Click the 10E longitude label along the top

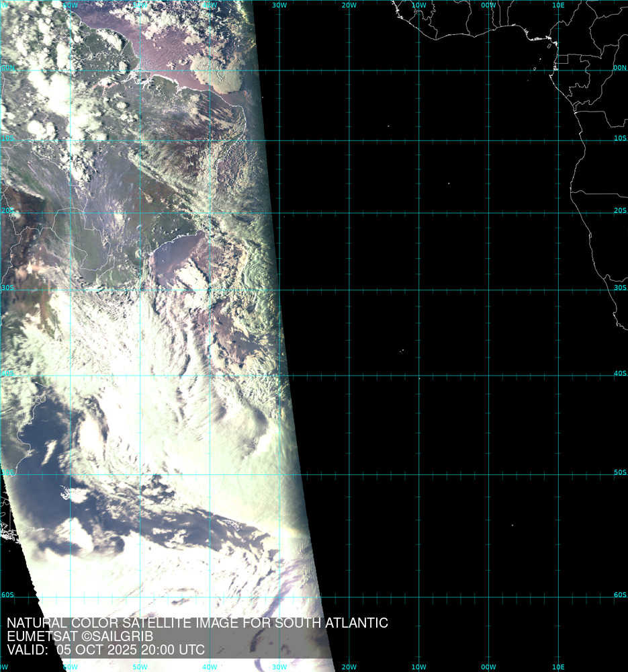pyautogui.click(x=557, y=5)
